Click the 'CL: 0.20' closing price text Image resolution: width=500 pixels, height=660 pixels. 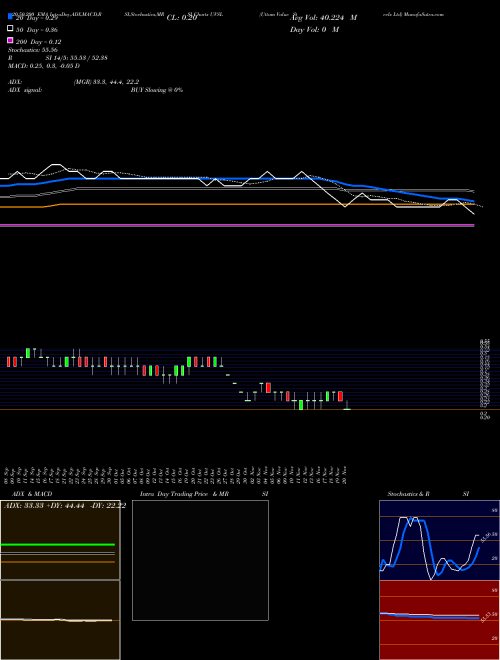coord(182,18)
